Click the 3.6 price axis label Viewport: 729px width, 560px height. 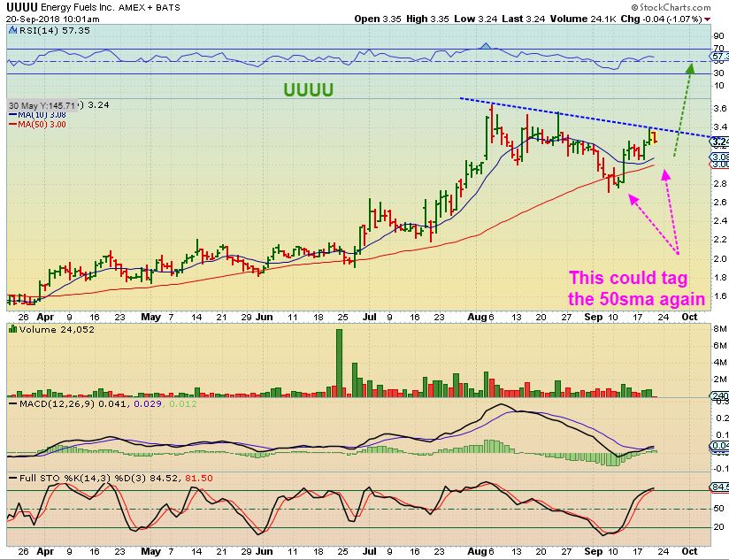tap(720, 108)
